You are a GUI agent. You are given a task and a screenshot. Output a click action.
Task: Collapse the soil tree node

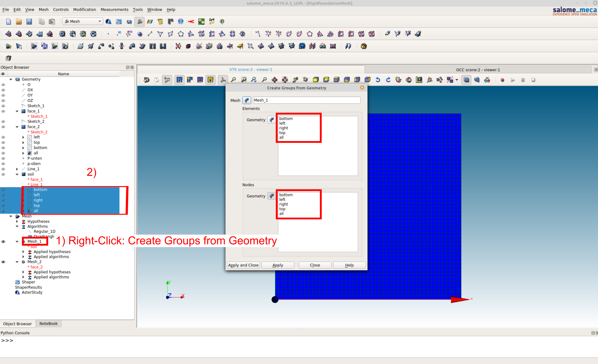point(17,174)
